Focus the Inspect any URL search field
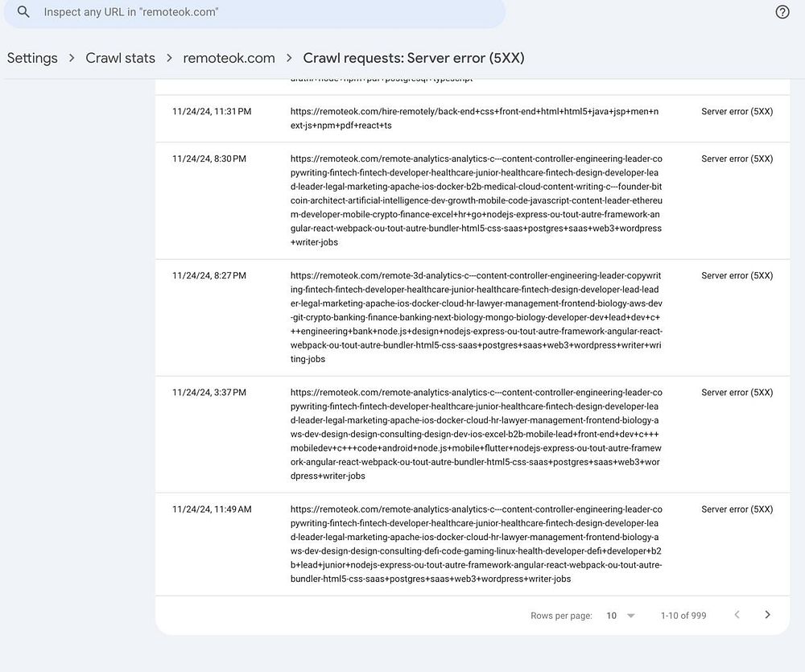This screenshot has width=805, height=672. coord(254,12)
